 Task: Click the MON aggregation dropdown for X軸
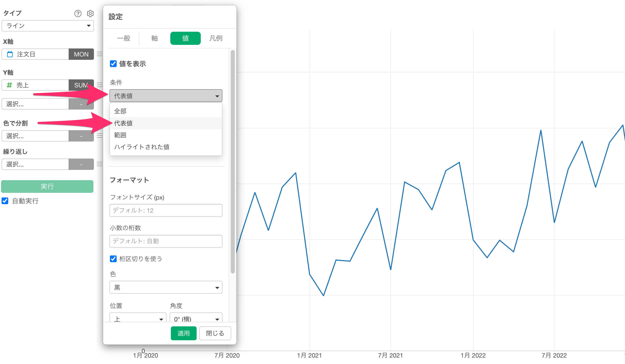click(81, 54)
